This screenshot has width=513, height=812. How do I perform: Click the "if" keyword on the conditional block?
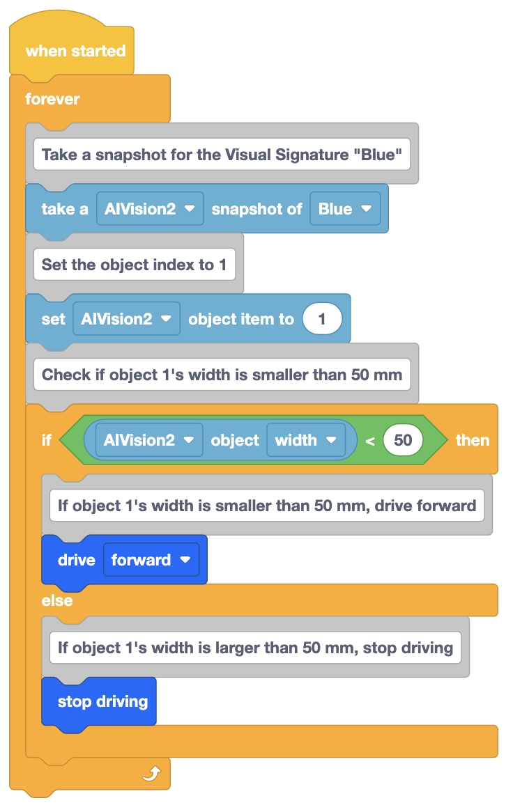pos(46,440)
